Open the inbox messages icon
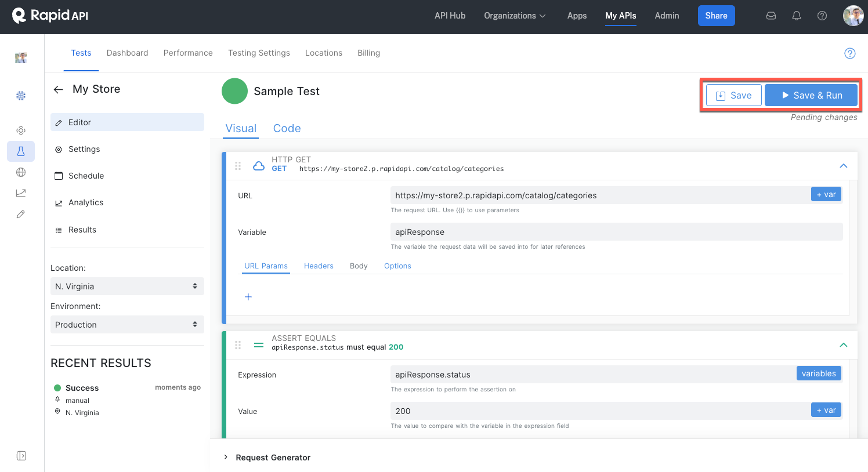 tap(771, 16)
